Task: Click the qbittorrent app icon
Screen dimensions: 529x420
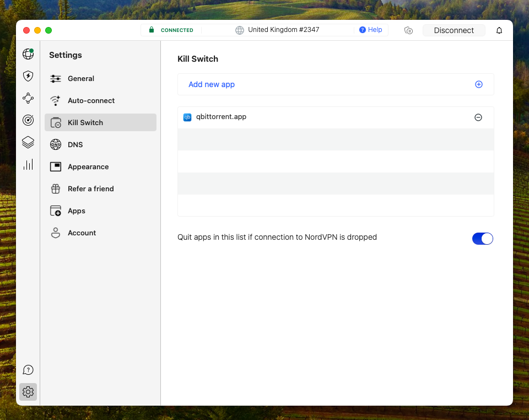Action: [187, 117]
